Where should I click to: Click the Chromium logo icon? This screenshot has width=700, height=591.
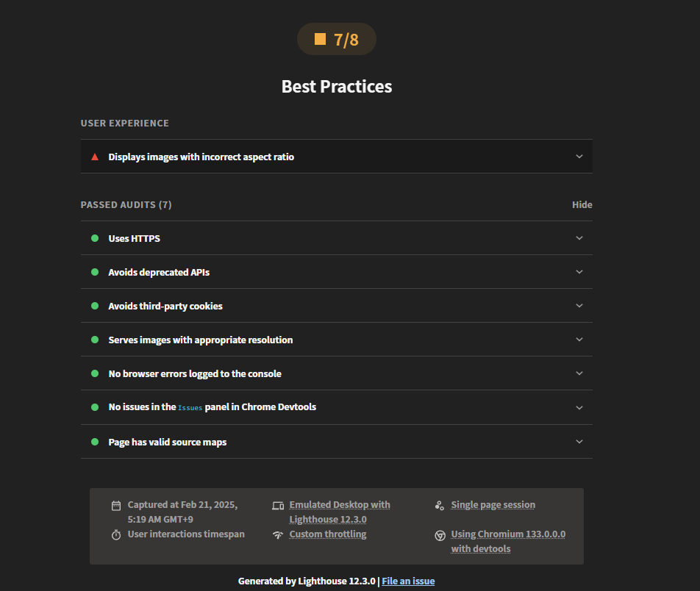(440, 535)
